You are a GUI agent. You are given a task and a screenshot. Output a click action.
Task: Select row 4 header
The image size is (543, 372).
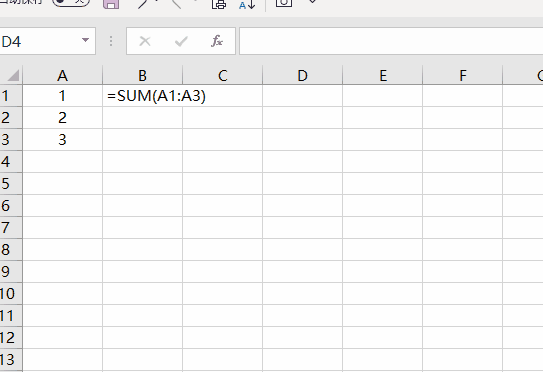click(x=11, y=162)
